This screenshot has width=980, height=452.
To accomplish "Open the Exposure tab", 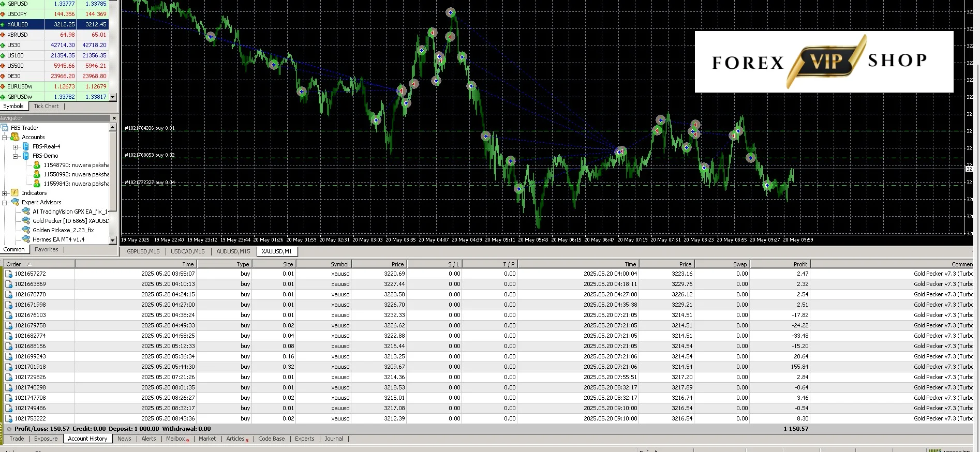I will click(46, 439).
